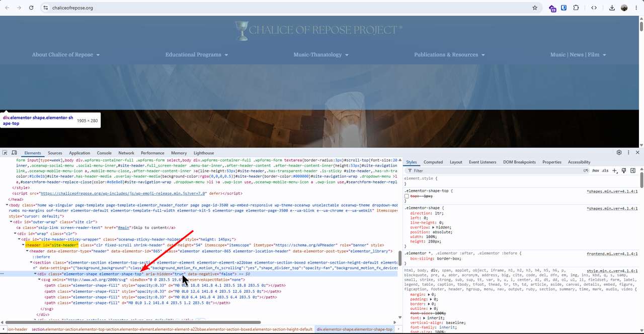Switch to the Computed pane
The image size is (644, 334).
[x=433, y=162]
